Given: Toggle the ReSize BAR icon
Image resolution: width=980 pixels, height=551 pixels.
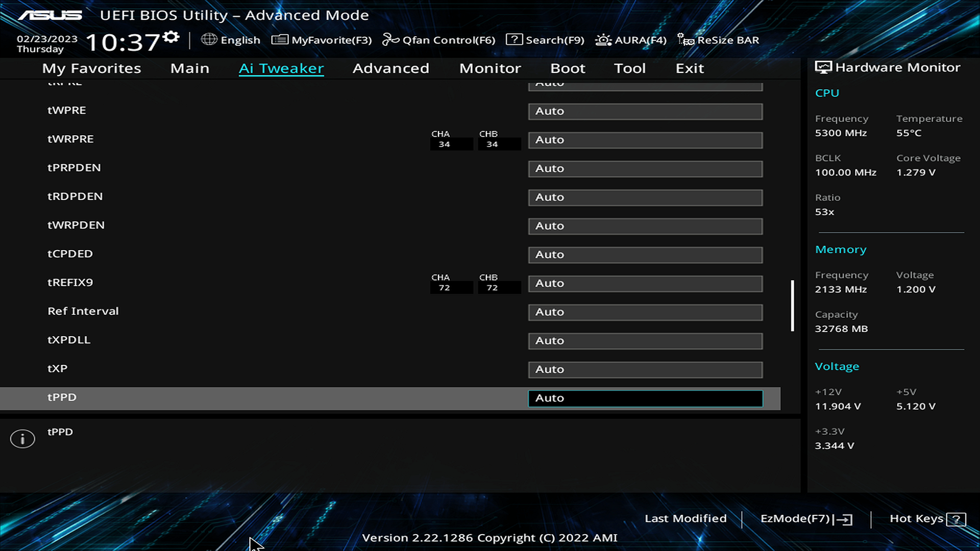Looking at the screenshot, I should (x=685, y=40).
